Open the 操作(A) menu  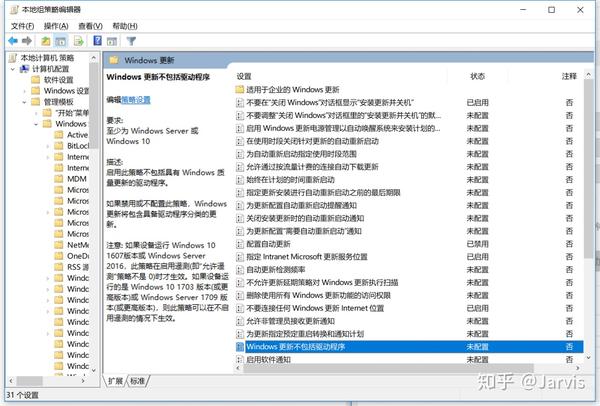click(x=56, y=26)
